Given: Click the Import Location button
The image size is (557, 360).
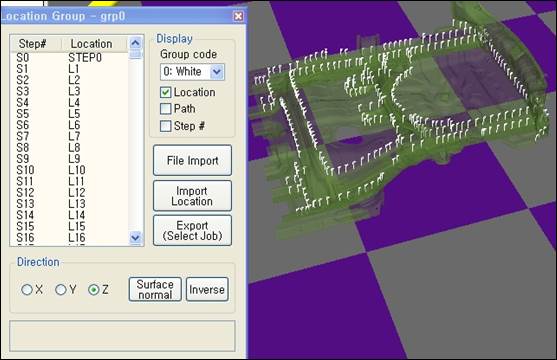Looking at the screenshot, I should point(193,196).
